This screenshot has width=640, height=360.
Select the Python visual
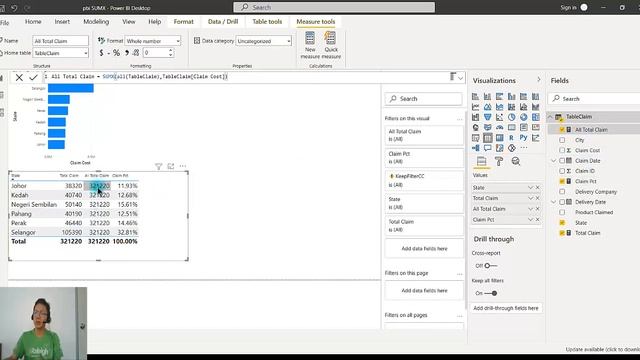tap(524, 138)
